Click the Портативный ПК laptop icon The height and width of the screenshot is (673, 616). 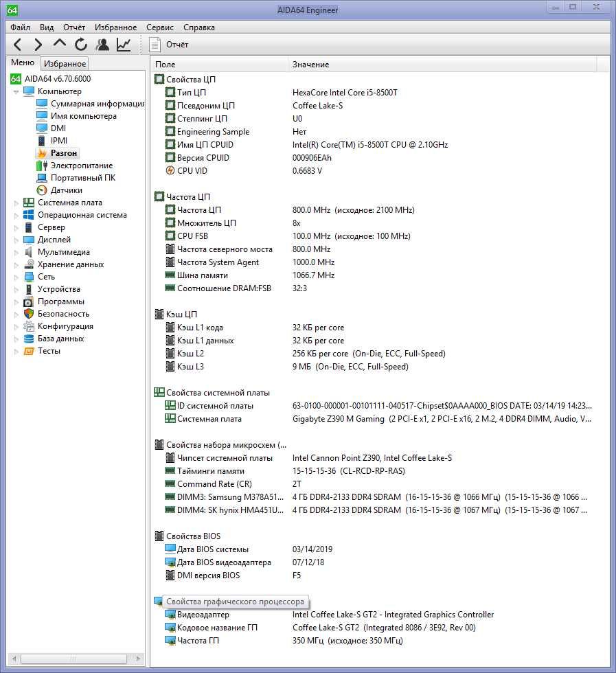(x=42, y=178)
